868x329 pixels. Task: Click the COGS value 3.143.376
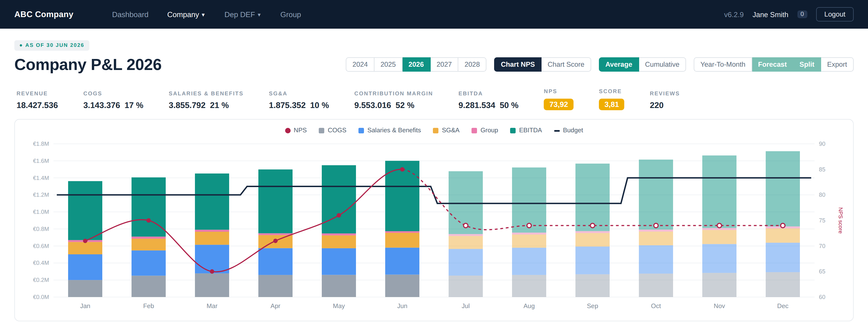101,105
